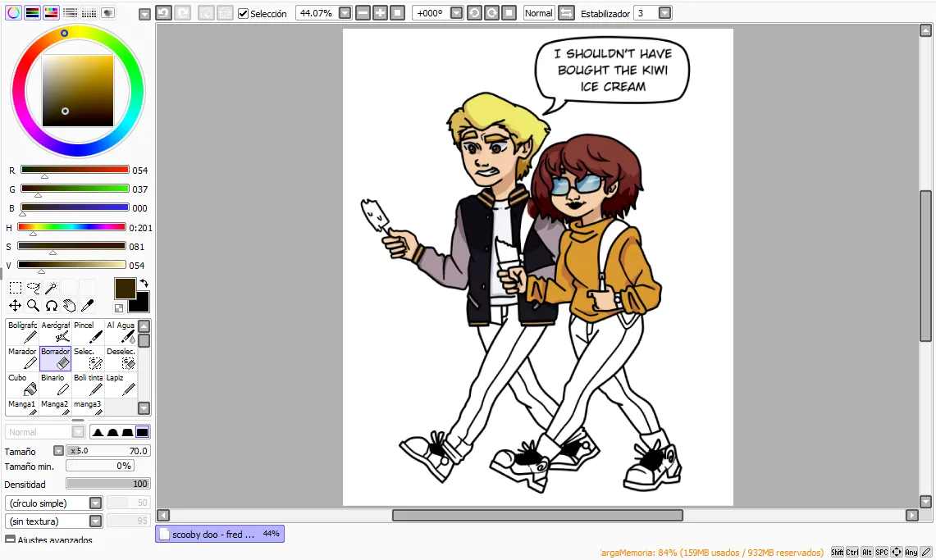The image size is (936, 560).
Task: Open the círculo simple brush shape dropdown
Action: (95, 503)
